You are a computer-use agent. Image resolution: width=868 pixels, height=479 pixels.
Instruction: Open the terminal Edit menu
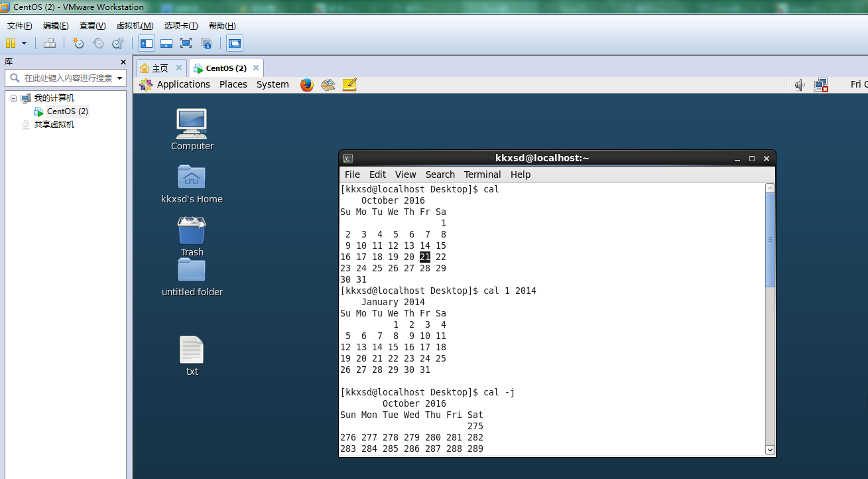click(x=377, y=174)
